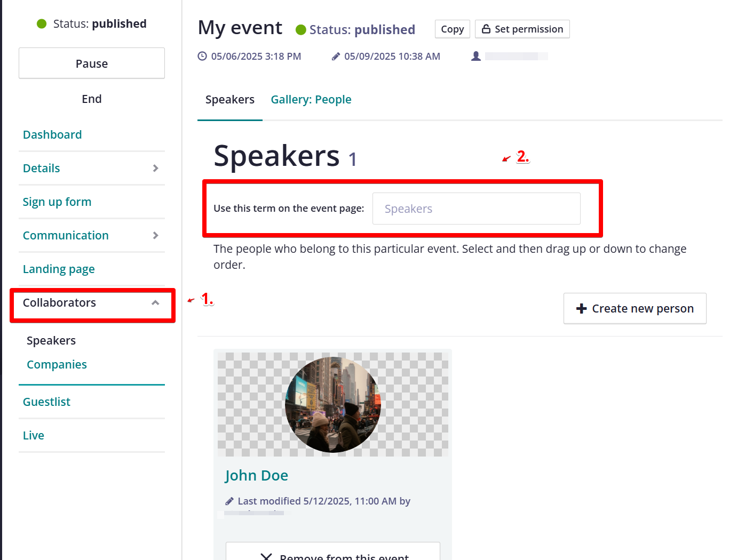Select the Speakers tab
Image resolution: width=737 pixels, height=560 pixels.
(230, 100)
